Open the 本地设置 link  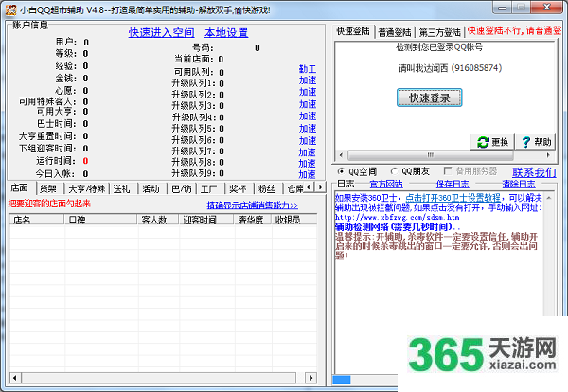tap(226, 32)
